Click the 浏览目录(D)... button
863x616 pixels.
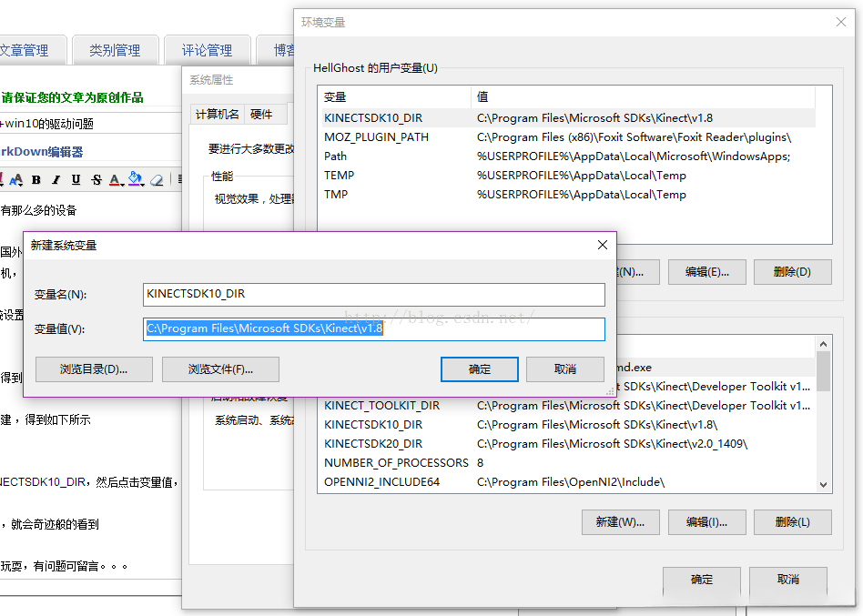[94, 369]
